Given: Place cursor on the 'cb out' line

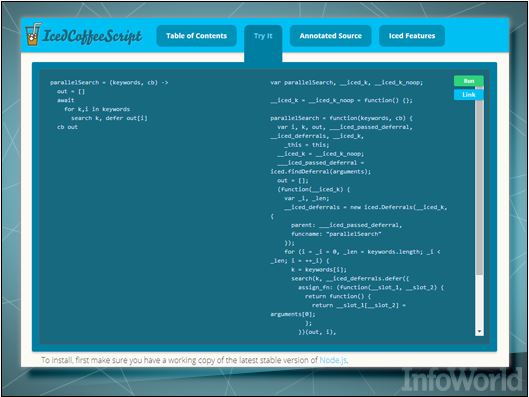Looking at the screenshot, I should coord(67,127).
